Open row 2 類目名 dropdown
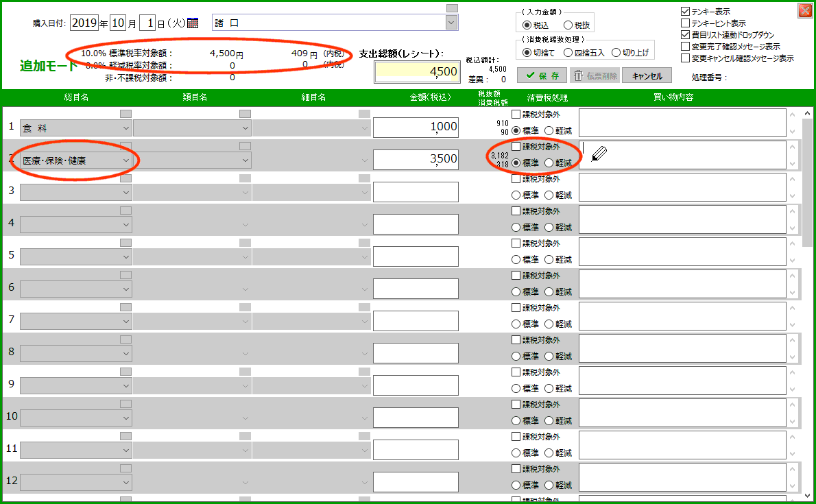Viewport: 816px width, 504px height. click(x=245, y=160)
